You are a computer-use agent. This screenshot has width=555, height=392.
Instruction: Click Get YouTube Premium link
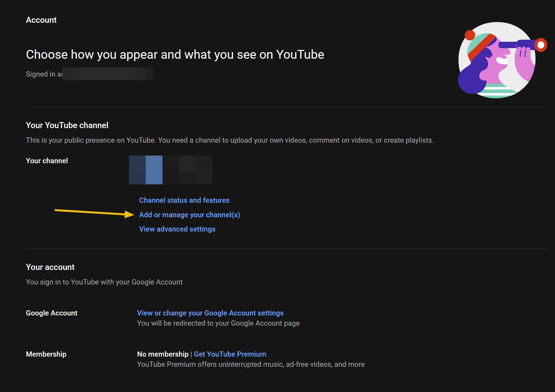click(230, 354)
